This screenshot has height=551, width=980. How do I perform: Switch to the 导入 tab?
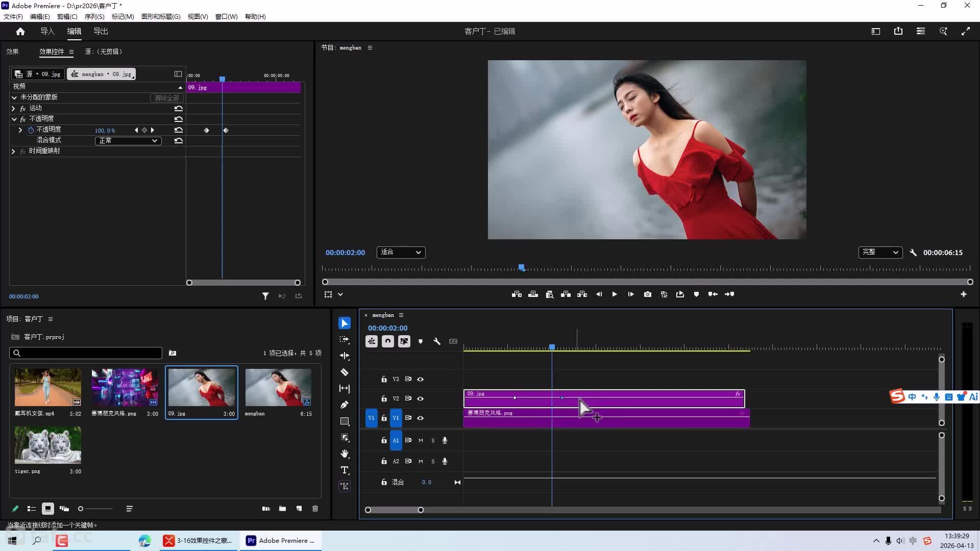(x=47, y=32)
